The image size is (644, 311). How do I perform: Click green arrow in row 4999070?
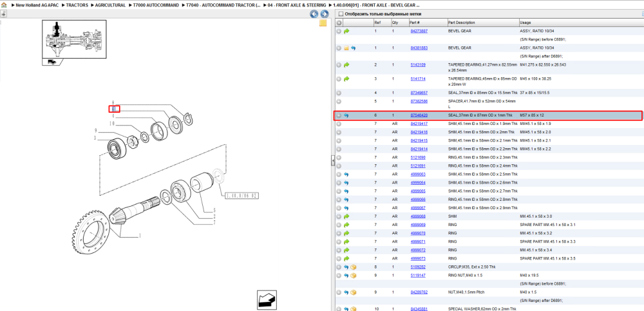coord(346,233)
